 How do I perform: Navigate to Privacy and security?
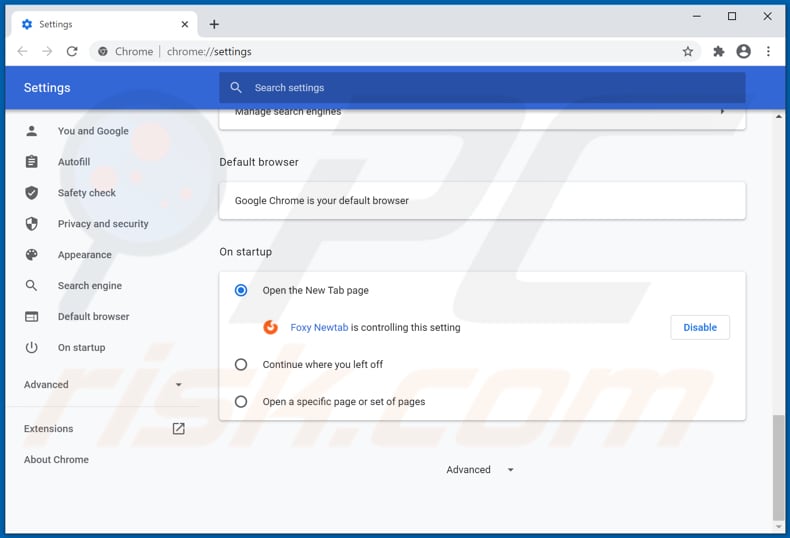[x=103, y=224]
